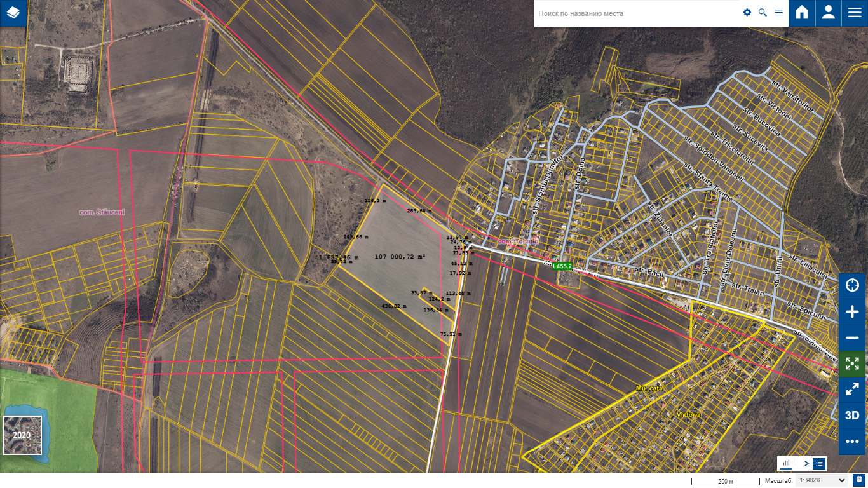
Task: Zoom in with the plus button
Action: [852, 311]
